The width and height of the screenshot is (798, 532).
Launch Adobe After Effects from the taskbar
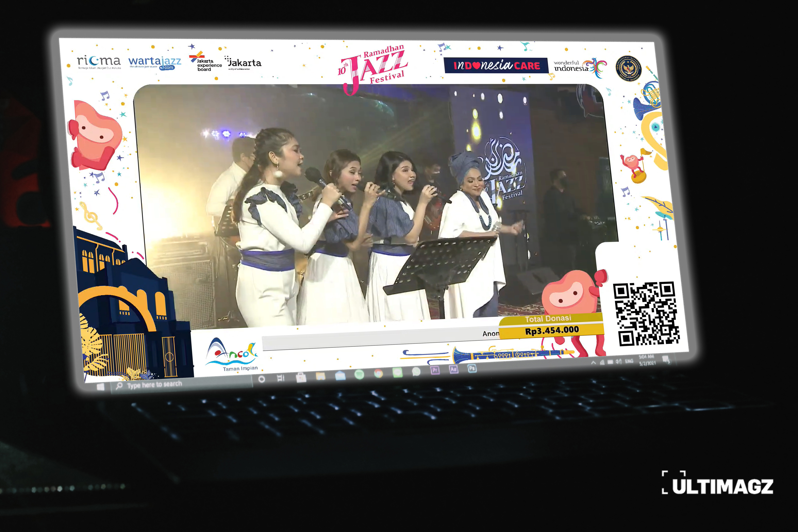tap(454, 369)
